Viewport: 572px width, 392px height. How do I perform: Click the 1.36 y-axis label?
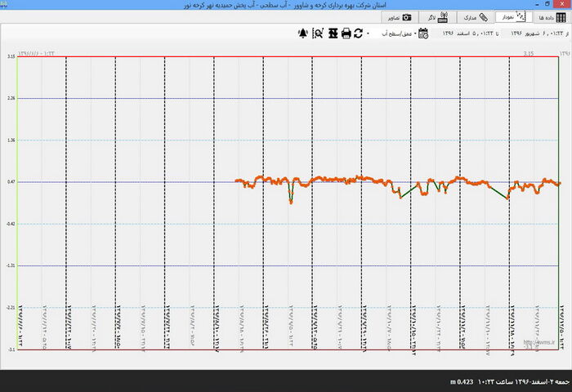[11, 140]
